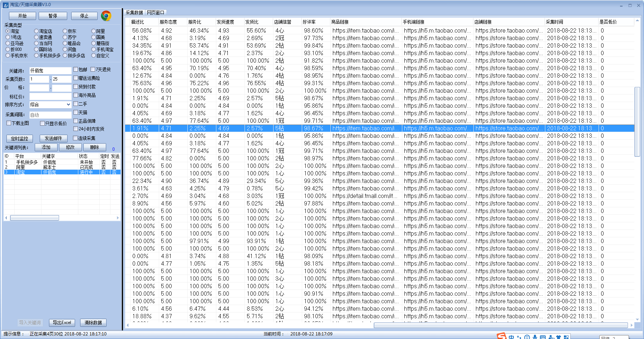Screen dimensions: 644x339
Task: Check the 货到付款 box
Action: click(x=84, y=87)
